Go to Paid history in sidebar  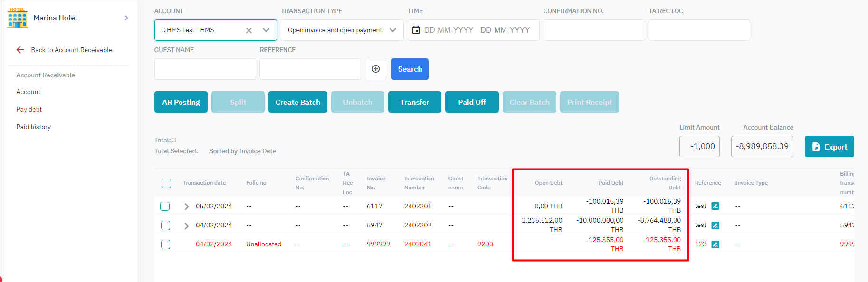tap(33, 127)
